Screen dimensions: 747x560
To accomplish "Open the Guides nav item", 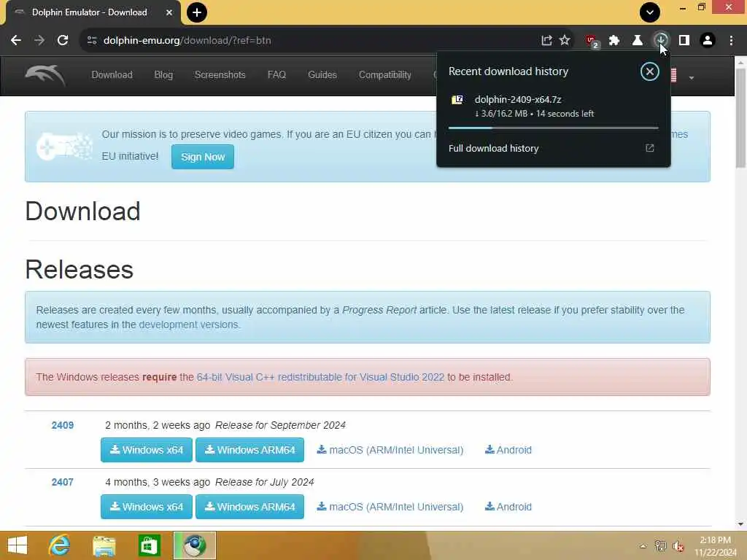I will [x=322, y=75].
